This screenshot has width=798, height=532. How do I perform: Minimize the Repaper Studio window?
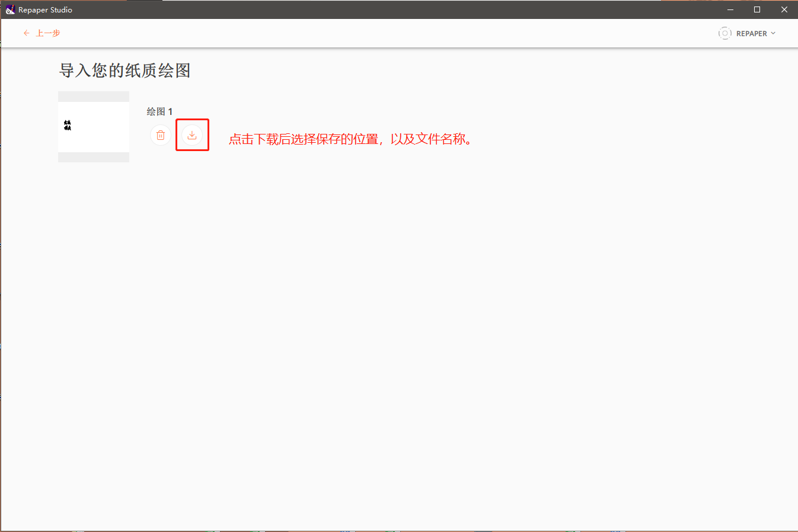pyautogui.click(x=730, y=9)
